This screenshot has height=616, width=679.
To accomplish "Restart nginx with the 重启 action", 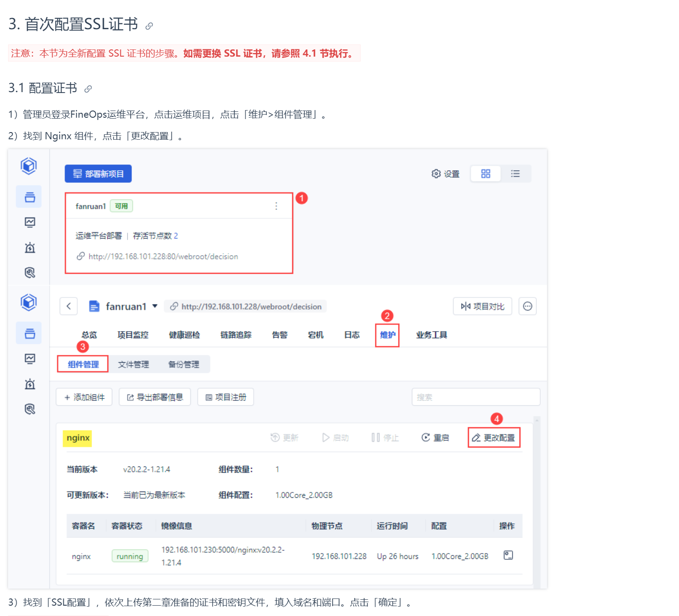I will click(435, 438).
